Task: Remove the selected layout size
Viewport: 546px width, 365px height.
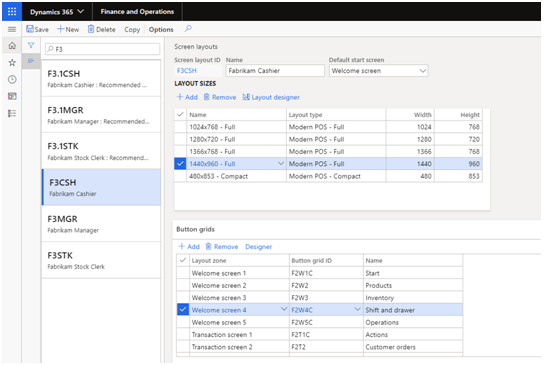Action: pos(220,97)
